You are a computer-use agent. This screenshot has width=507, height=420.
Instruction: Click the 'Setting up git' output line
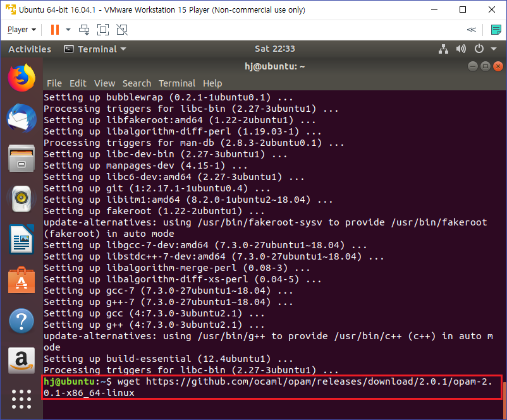tap(157, 188)
